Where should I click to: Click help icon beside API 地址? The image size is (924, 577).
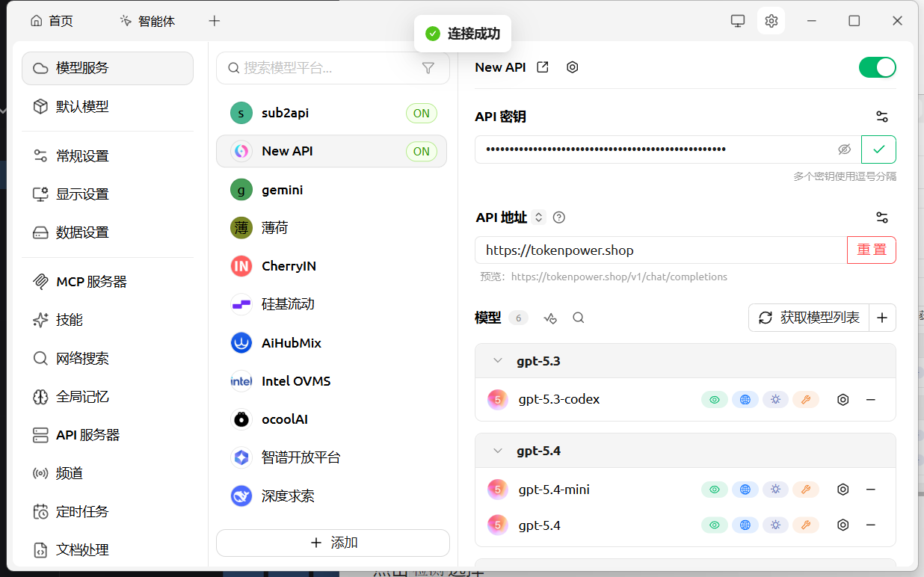click(558, 217)
